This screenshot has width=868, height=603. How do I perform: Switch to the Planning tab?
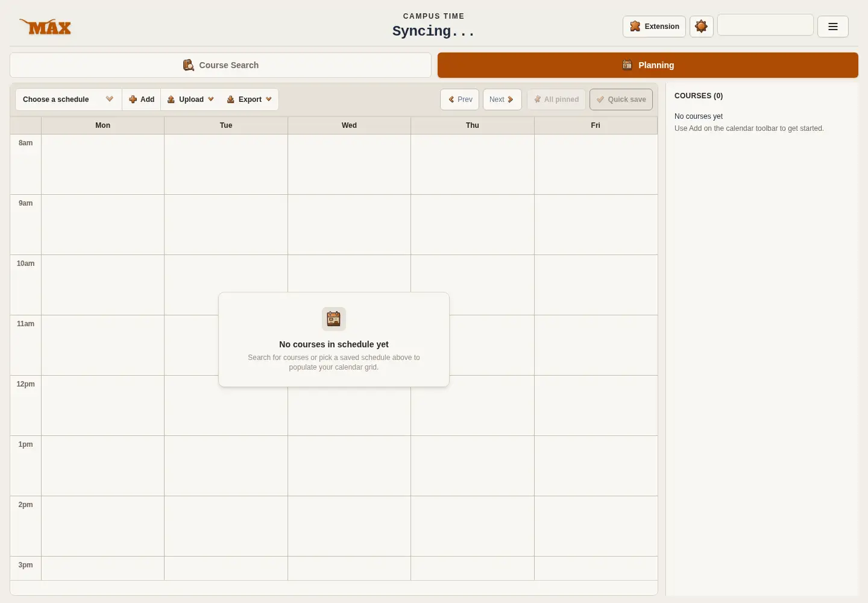pyautogui.click(x=648, y=65)
